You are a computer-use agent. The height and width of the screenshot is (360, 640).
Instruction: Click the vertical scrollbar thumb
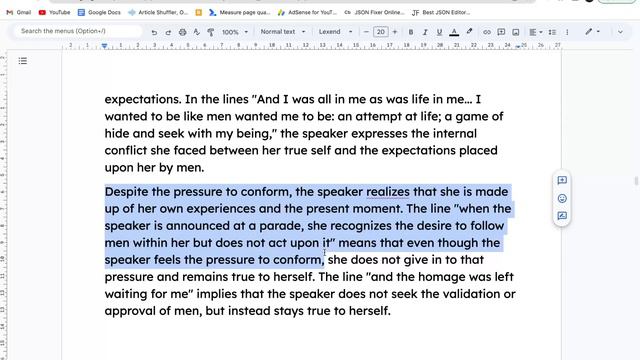click(x=636, y=181)
